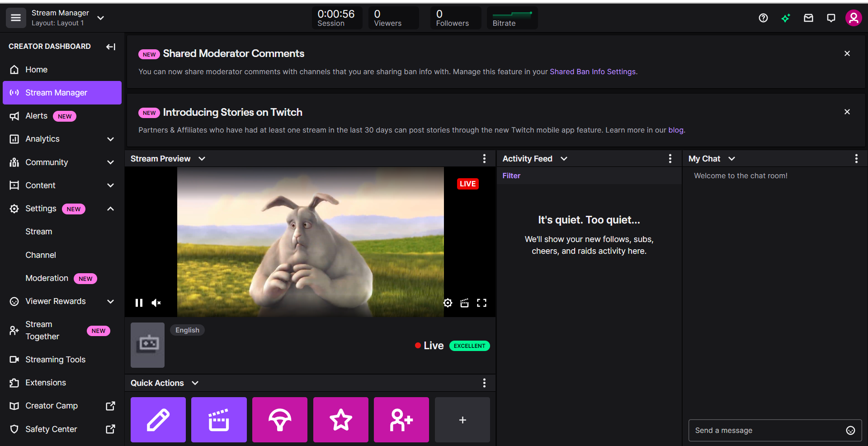
Task: Click the Send a message chat field
Action: point(775,431)
